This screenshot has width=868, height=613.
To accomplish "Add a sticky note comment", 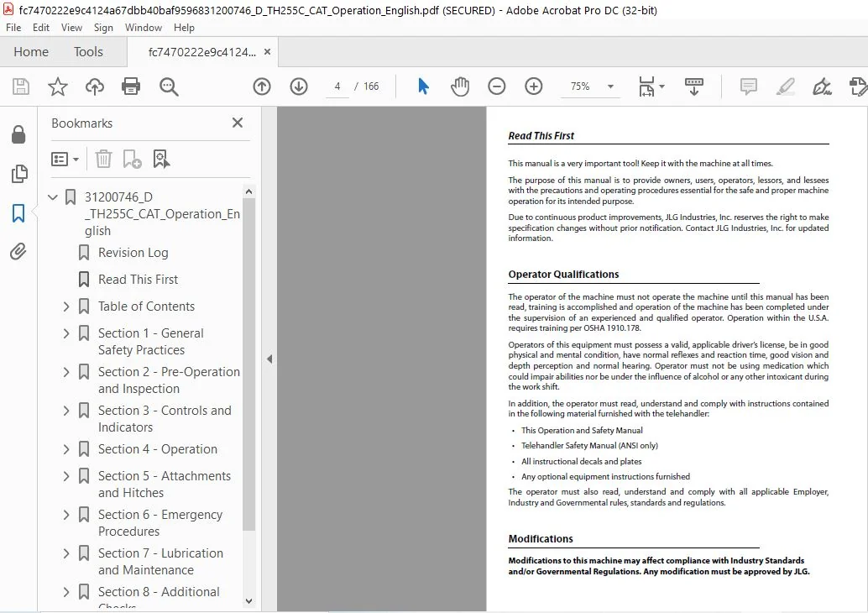I will coord(749,86).
